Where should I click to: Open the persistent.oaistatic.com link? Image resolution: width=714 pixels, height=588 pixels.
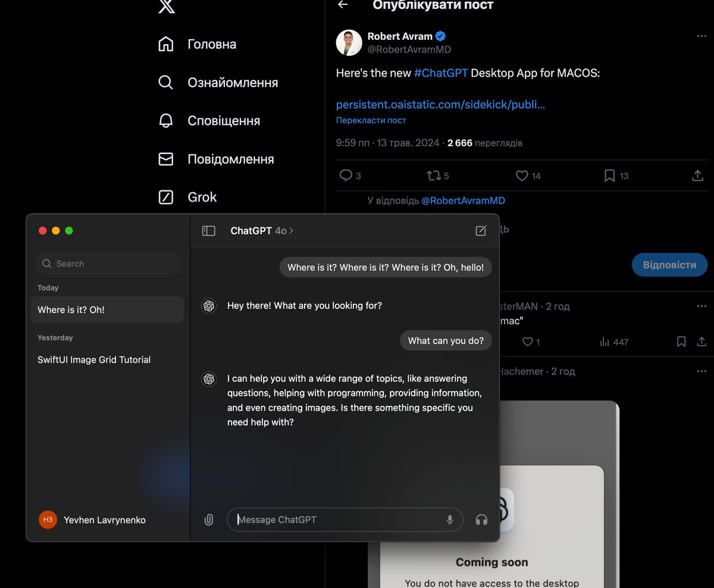point(440,104)
